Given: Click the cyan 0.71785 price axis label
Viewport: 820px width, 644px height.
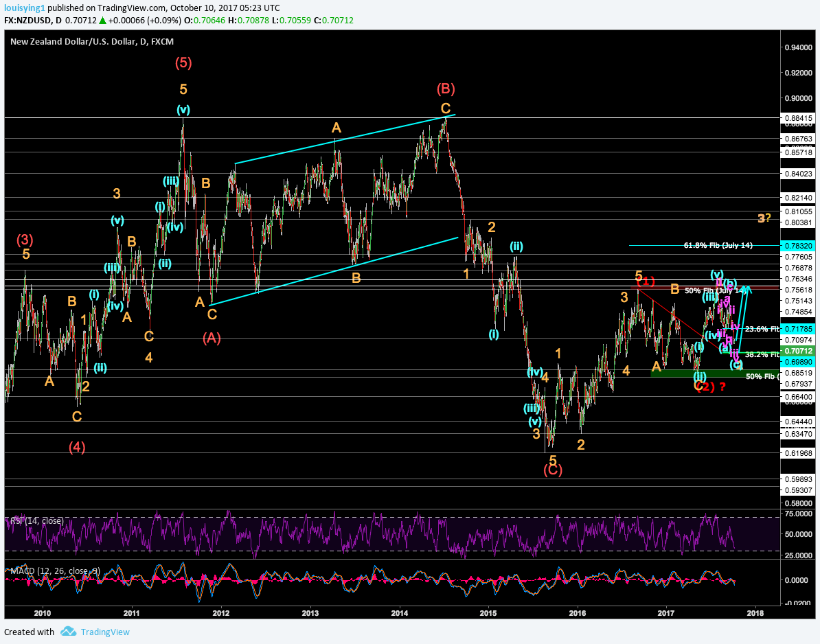Looking at the screenshot, I should coord(799,329).
